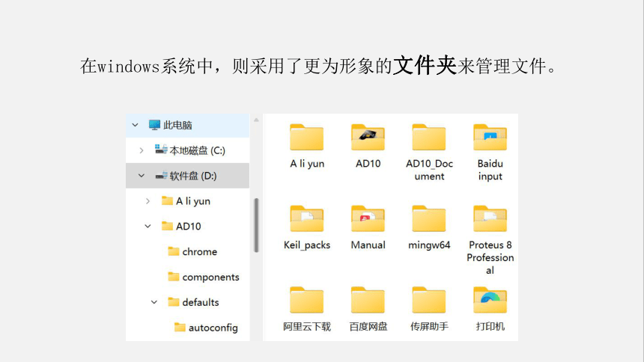
Task: Click the folder icon beside defaults
Action: (x=173, y=302)
